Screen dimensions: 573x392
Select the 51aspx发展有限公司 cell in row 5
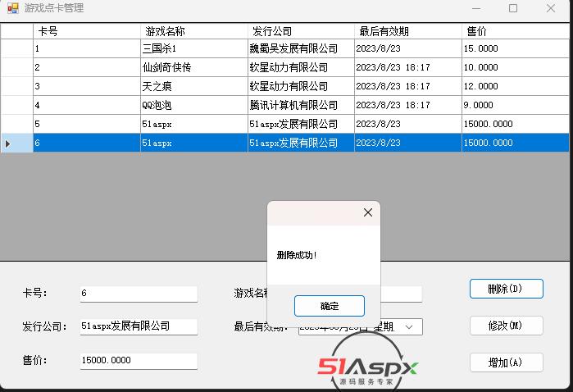301,124
